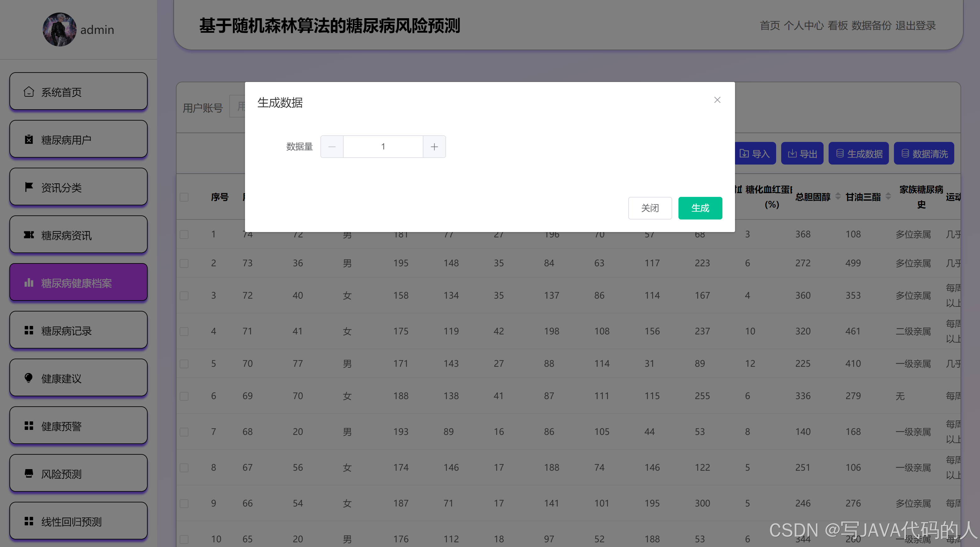This screenshot has width=980, height=547.
Task: Sort by the 甘油三酯 column arrows
Action: (x=888, y=196)
